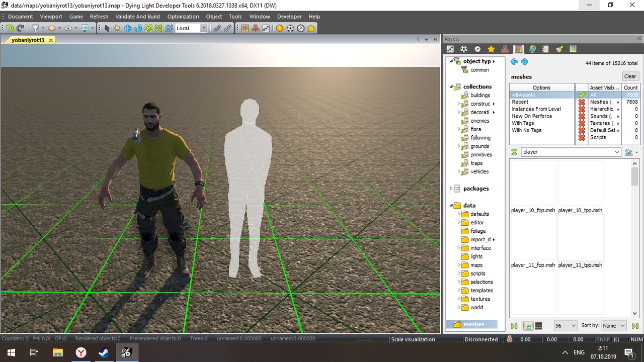Open the Local coordinate space dropdown

point(203,28)
